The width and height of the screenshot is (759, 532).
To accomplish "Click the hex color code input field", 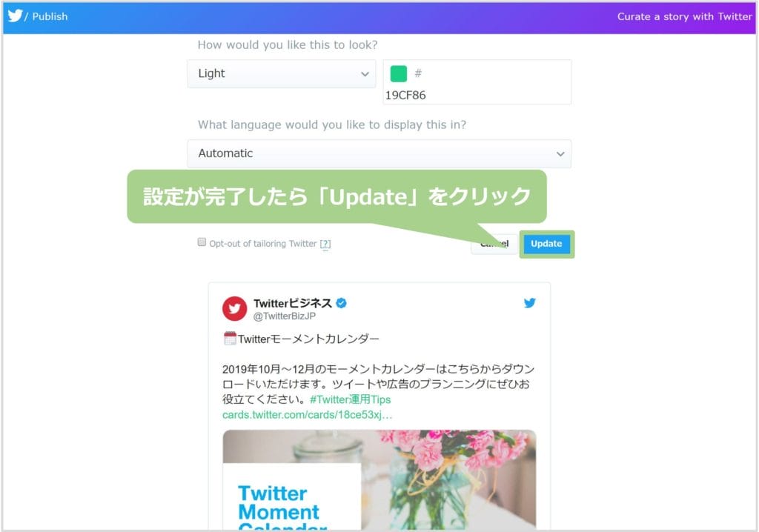I will tap(477, 82).
